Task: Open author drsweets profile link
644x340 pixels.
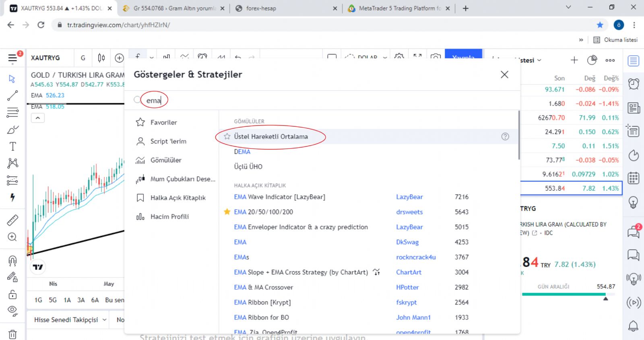Action: coord(409,212)
